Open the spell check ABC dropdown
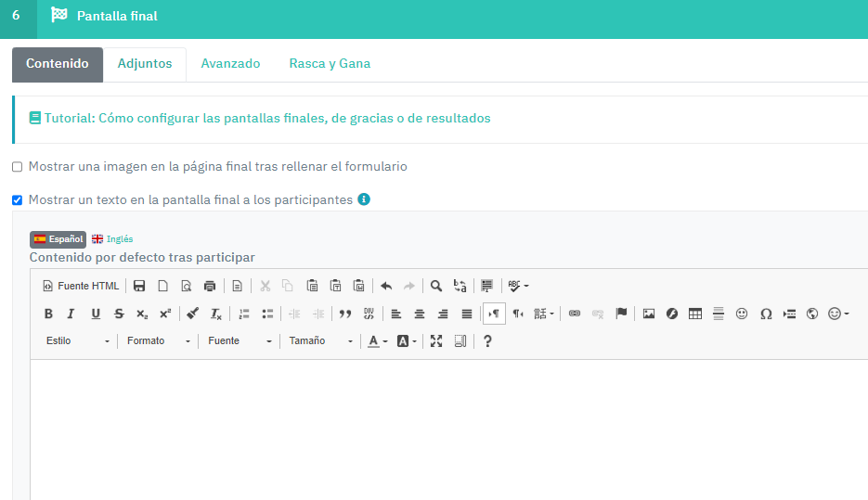868x500 pixels. 518,286
